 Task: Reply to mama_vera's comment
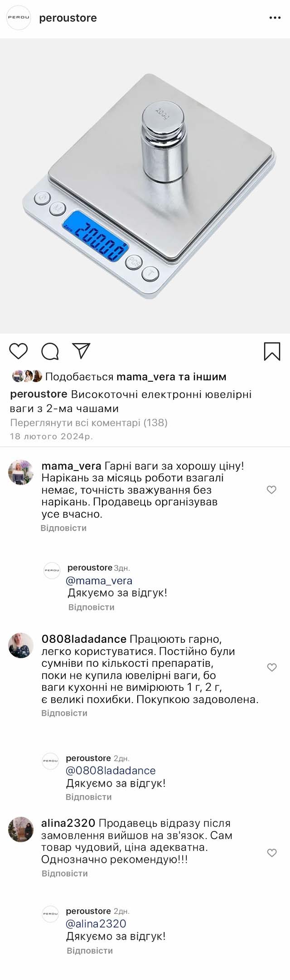tap(63, 528)
